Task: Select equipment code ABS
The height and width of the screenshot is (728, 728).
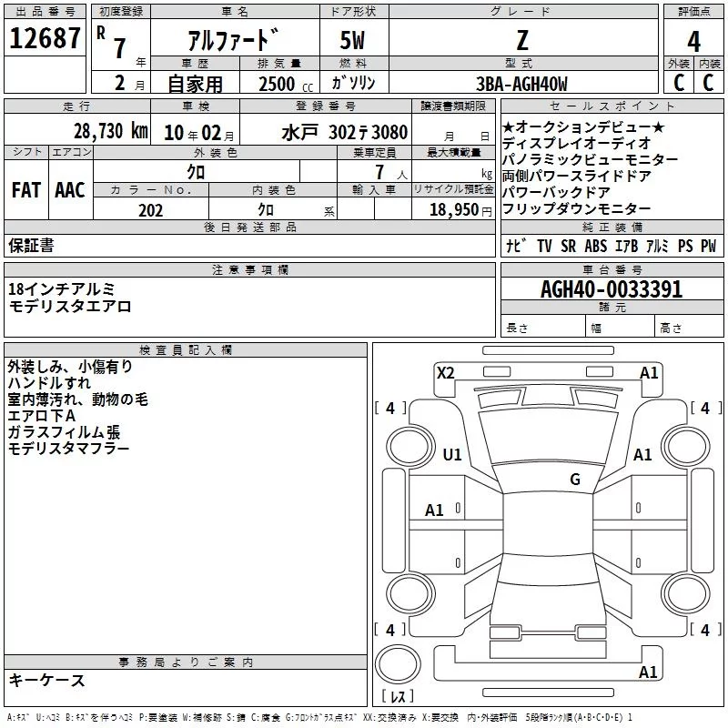Action: pyautogui.click(x=596, y=246)
